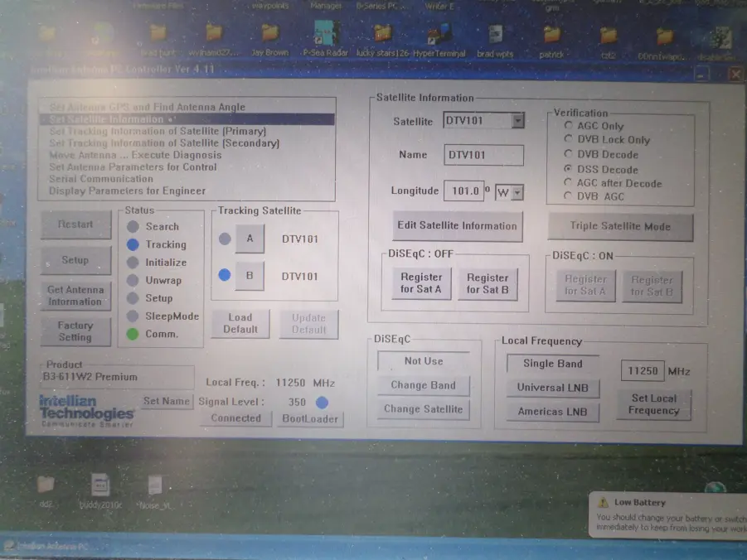Open the patrick folder on desktop
The height and width of the screenshot is (560, 747).
pos(551,37)
